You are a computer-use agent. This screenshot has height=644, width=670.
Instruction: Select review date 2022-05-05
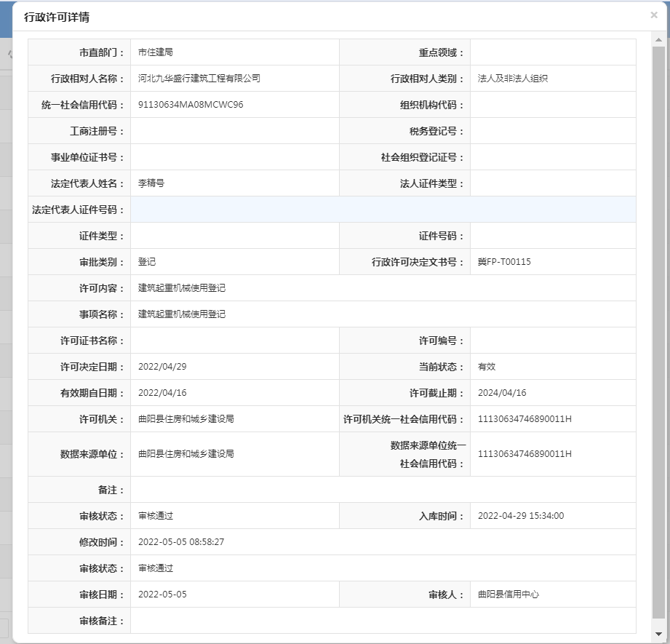(162, 595)
